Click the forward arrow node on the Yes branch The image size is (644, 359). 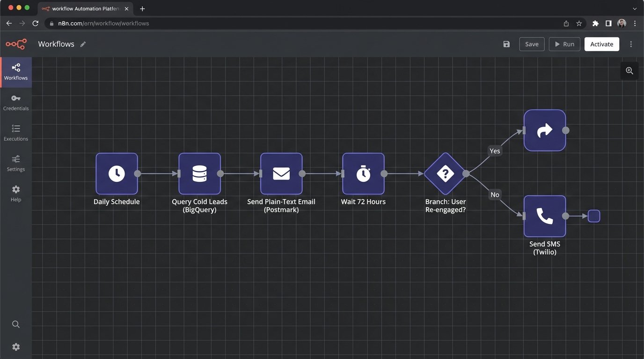544,131
